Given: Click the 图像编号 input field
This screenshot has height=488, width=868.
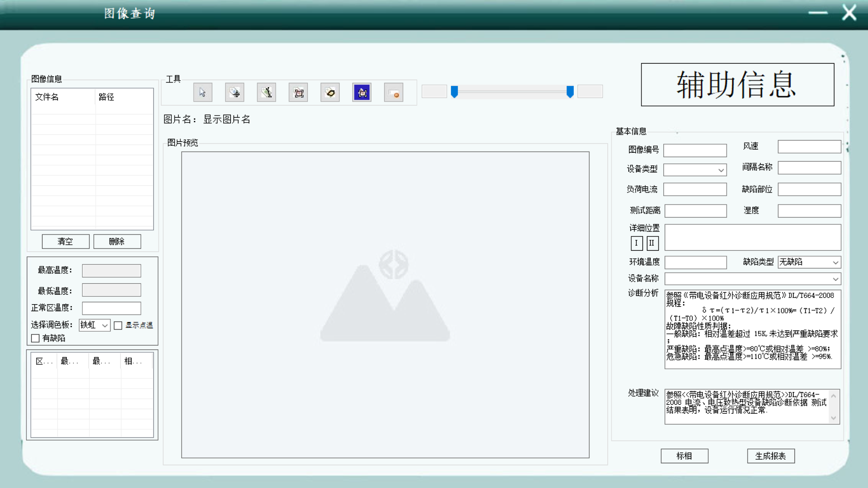Looking at the screenshot, I should pyautogui.click(x=695, y=150).
